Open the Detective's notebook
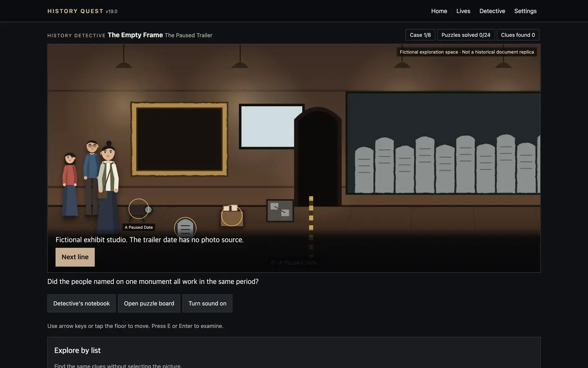The height and width of the screenshot is (368, 588). coord(81,303)
